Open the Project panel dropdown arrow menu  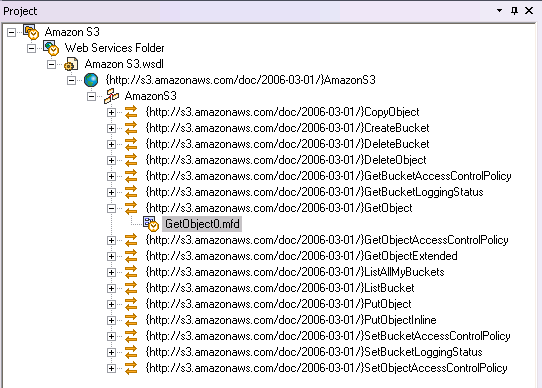(499, 10)
